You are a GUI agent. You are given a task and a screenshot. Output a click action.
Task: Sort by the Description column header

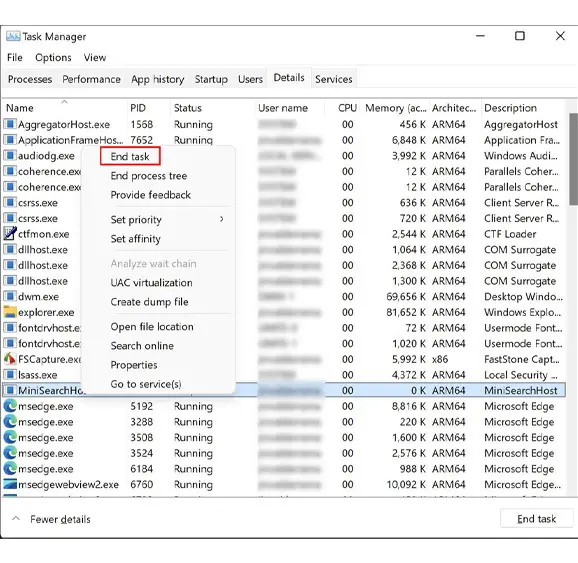pyautogui.click(x=523, y=108)
